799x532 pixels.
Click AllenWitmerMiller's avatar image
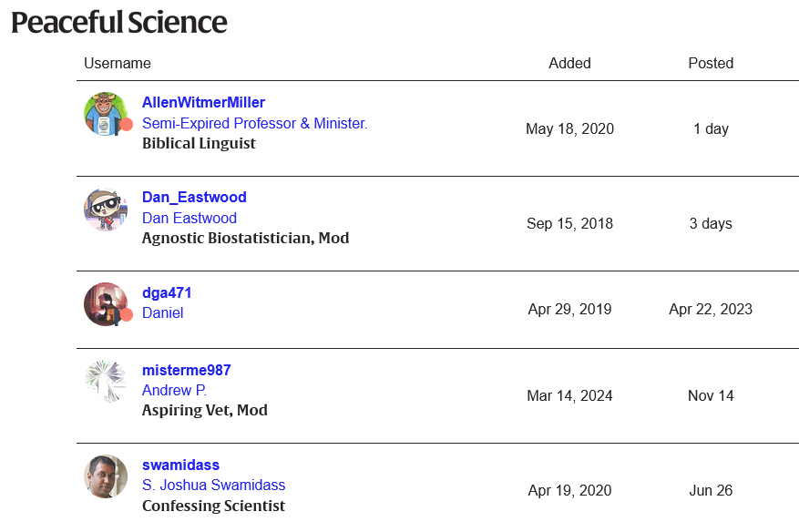104,113
